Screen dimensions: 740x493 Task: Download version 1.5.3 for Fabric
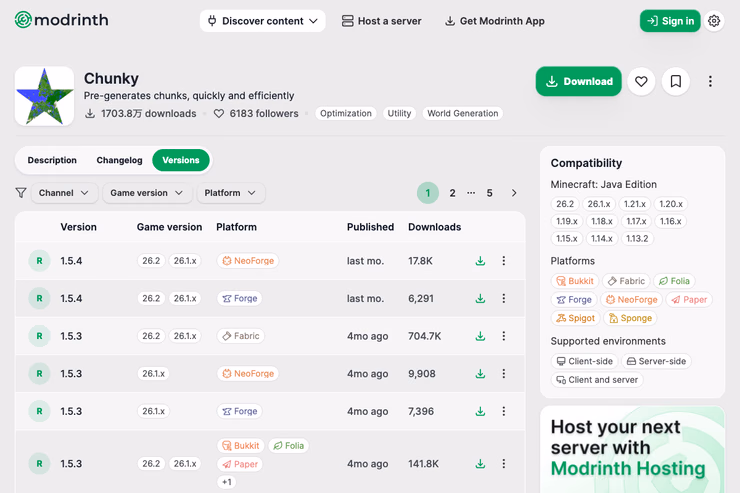[x=480, y=336]
